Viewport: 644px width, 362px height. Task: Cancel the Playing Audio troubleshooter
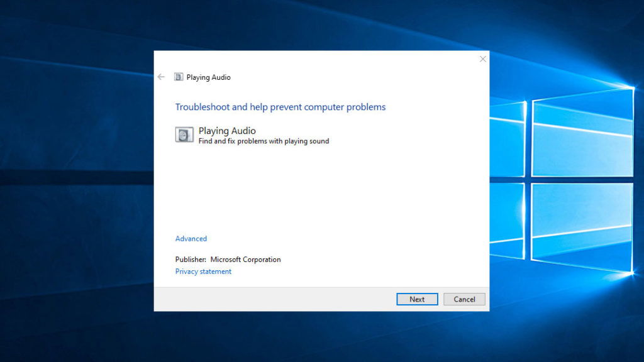coord(464,299)
